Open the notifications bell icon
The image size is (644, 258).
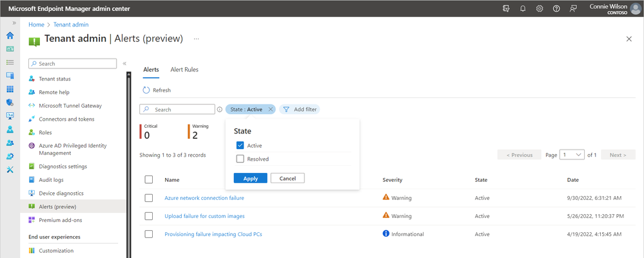click(523, 8)
